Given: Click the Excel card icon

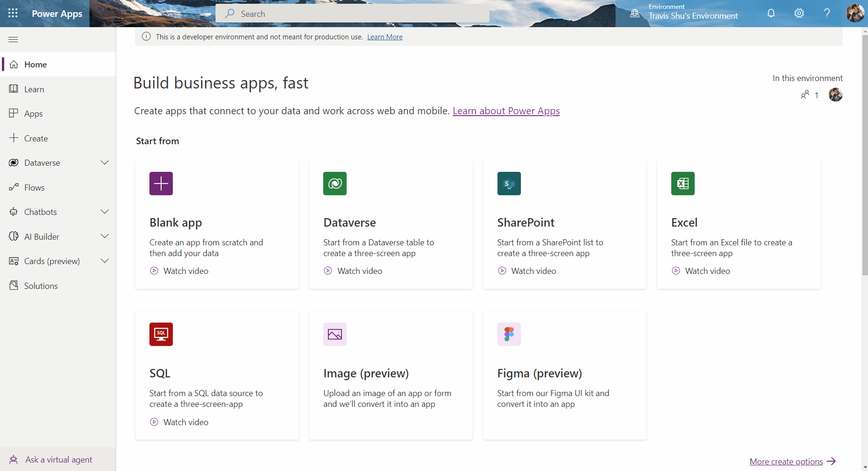Looking at the screenshot, I should [x=683, y=184].
